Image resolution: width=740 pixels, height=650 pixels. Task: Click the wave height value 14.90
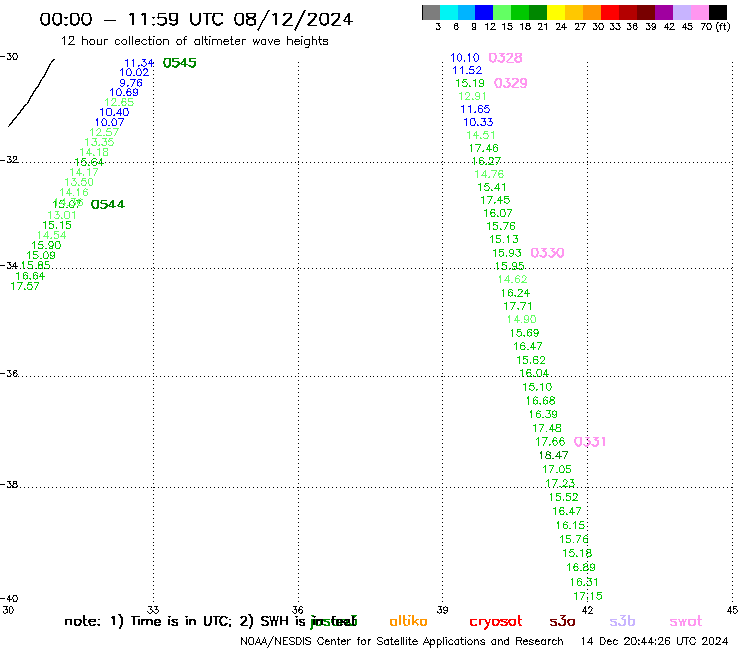point(521,320)
